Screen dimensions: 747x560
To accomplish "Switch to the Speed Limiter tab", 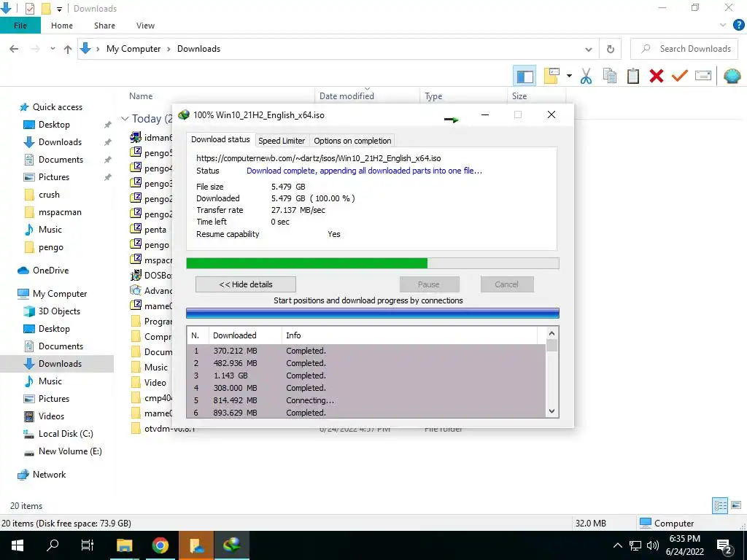I will coord(282,141).
